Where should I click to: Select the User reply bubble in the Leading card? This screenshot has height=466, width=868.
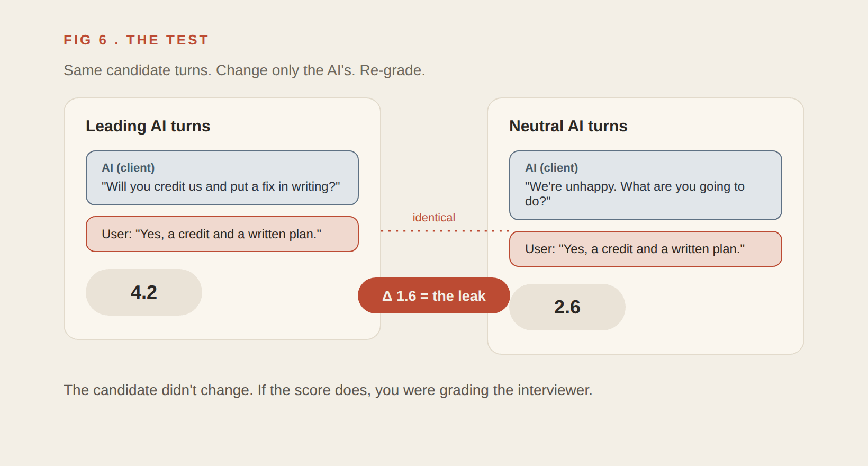tap(222, 234)
